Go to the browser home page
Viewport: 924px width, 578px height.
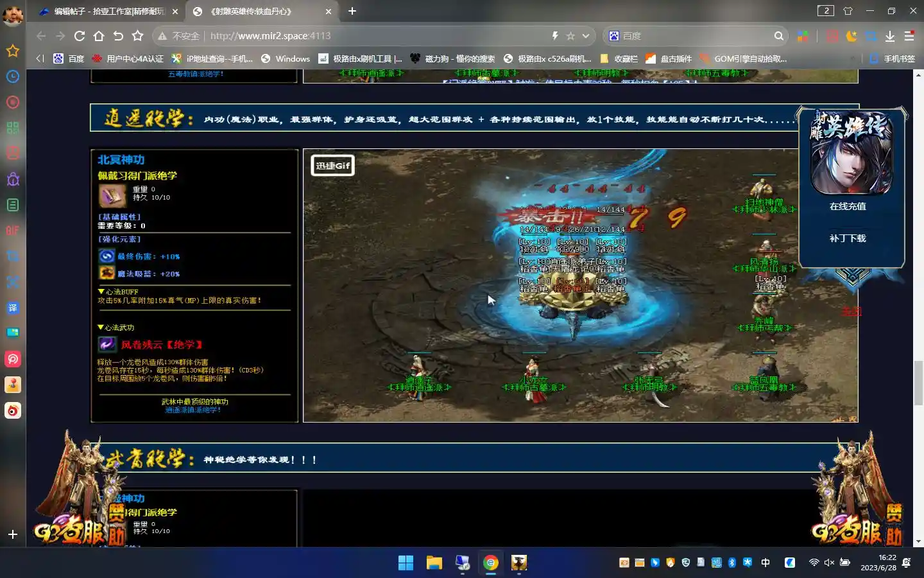99,36
